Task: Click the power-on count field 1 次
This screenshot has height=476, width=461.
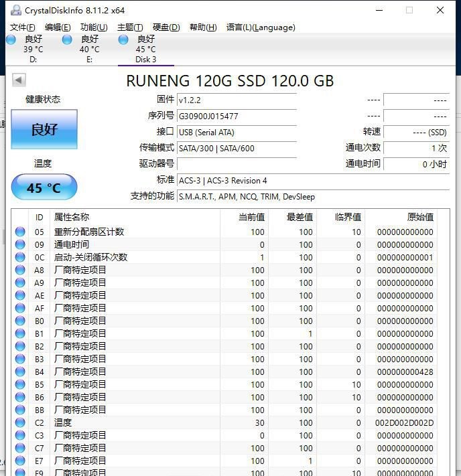Action: coord(416,148)
